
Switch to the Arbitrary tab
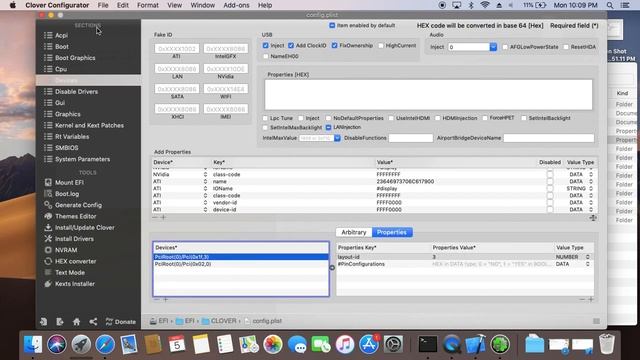353,232
